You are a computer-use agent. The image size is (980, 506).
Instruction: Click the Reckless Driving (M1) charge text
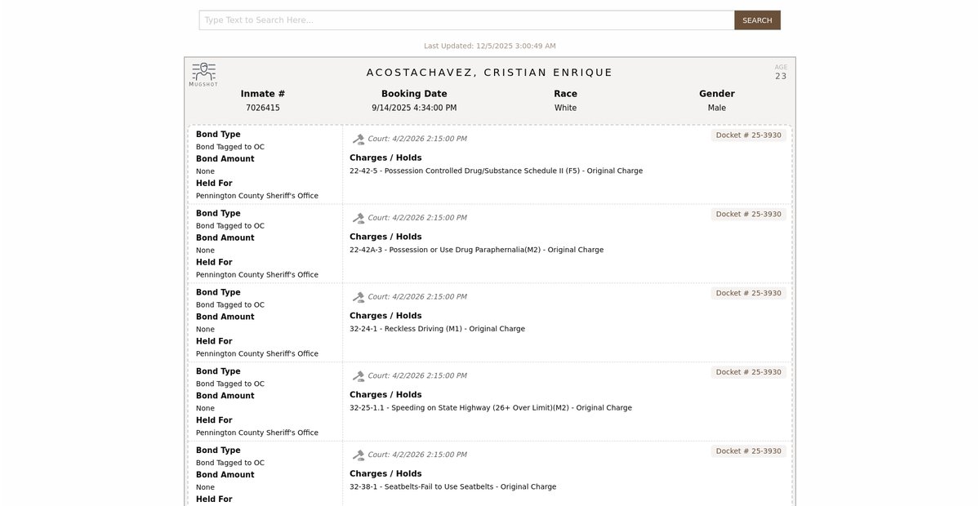click(437, 329)
